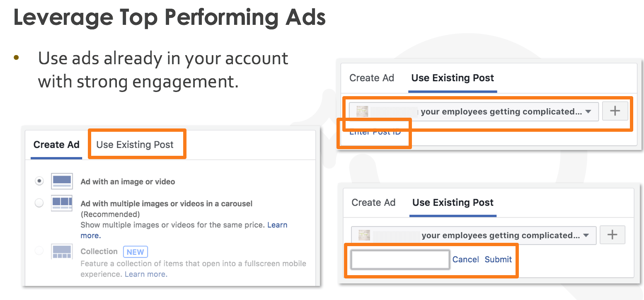Click the post thumbnail above the Post ID field
This screenshot has width=644, height=300.
tap(364, 235)
